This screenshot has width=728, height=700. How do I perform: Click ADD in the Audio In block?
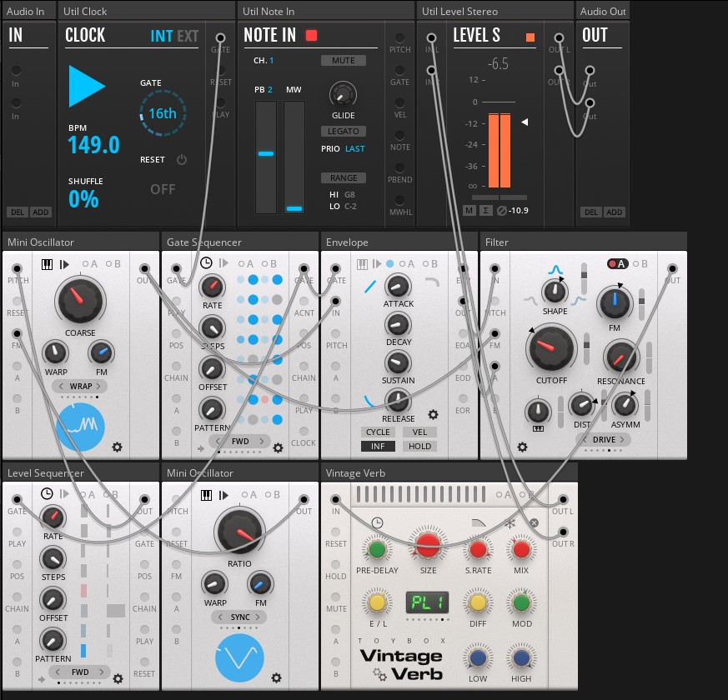[x=41, y=212]
